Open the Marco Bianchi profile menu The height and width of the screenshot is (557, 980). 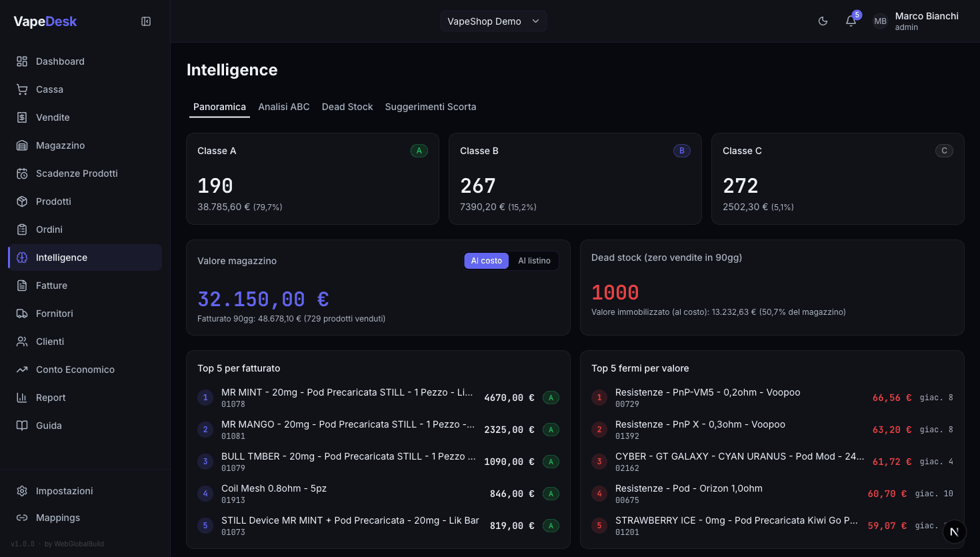(x=914, y=21)
